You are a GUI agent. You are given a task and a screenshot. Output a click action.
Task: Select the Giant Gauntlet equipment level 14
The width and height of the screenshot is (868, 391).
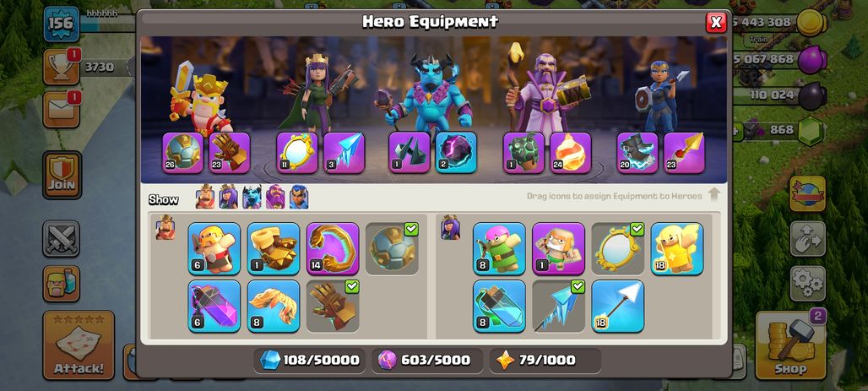pos(333,248)
